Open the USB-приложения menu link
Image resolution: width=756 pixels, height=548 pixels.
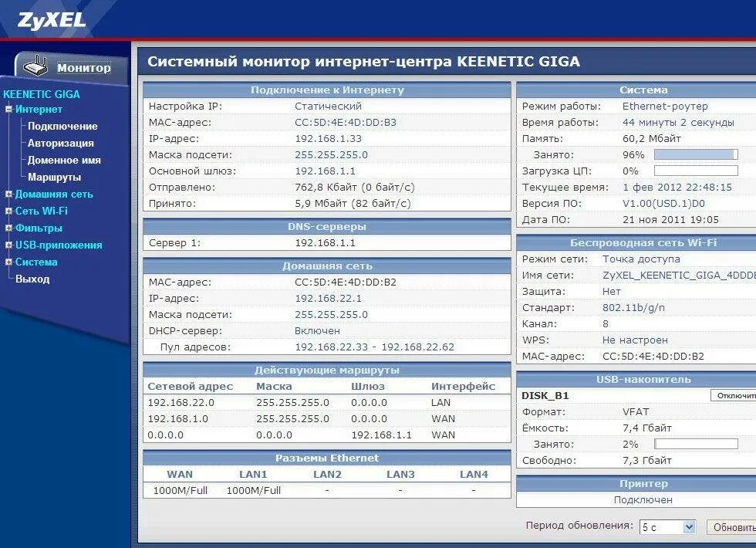click(59, 245)
